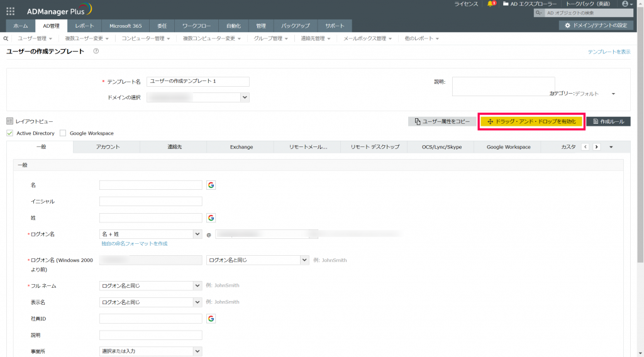The height and width of the screenshot is (357, 644).
Task: Click the トークバック (英語) link
Action: click(x=588, y=4)
